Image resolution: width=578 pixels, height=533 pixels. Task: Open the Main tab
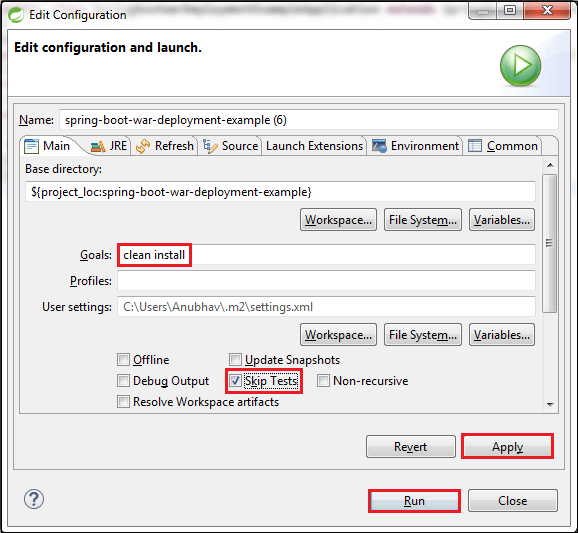(47, 146)
